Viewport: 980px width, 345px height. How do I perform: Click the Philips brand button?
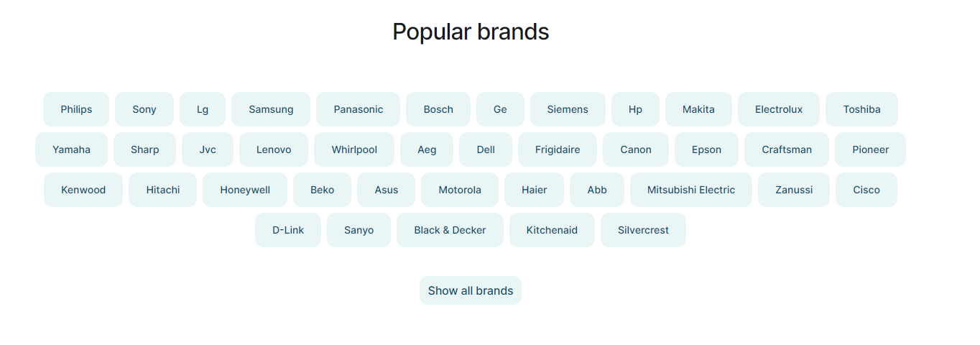click(x=76, y=109)
